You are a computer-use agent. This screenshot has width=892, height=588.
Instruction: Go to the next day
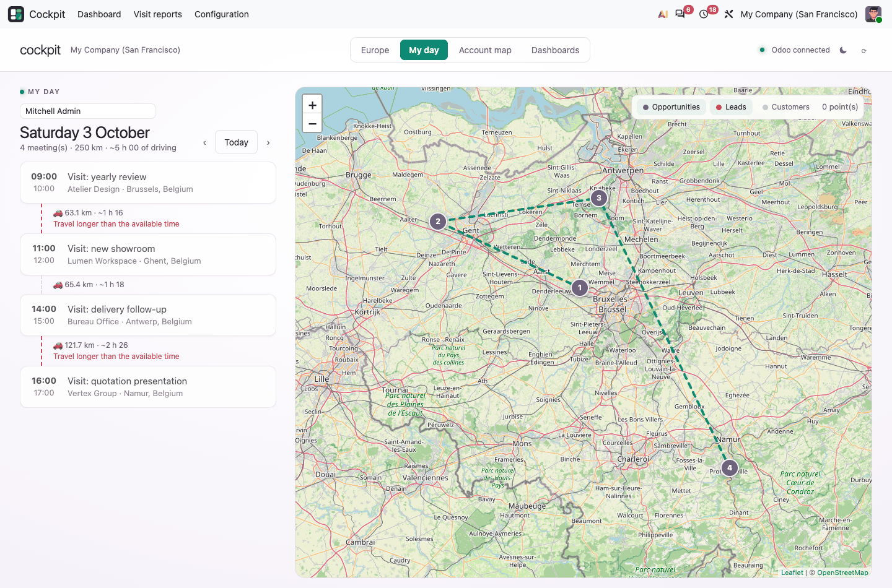click(x=268, y=142)
